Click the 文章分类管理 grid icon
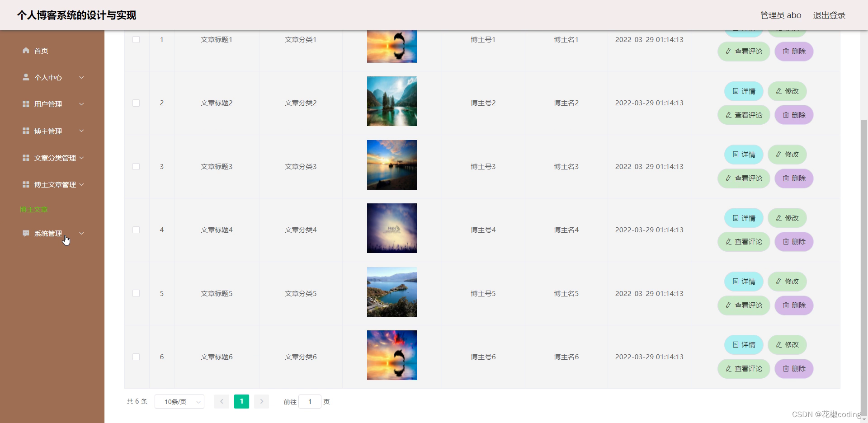Screen dimensions: 868x423 tap(26, 158)
